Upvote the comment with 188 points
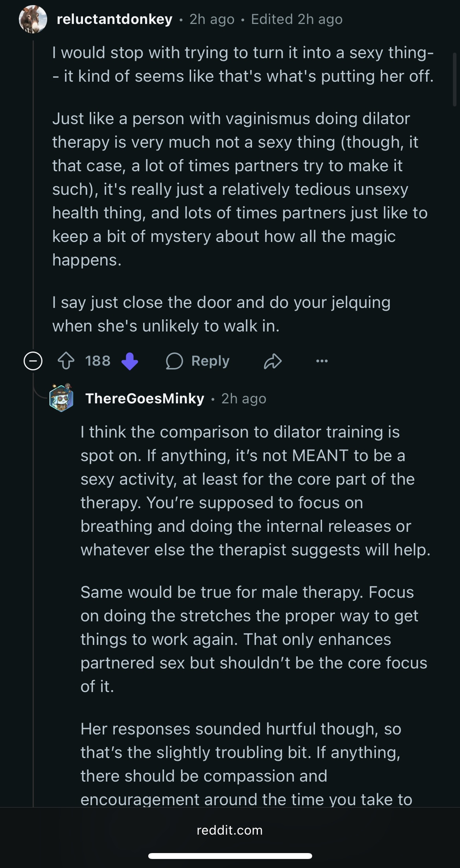 (x=66, y=361)
